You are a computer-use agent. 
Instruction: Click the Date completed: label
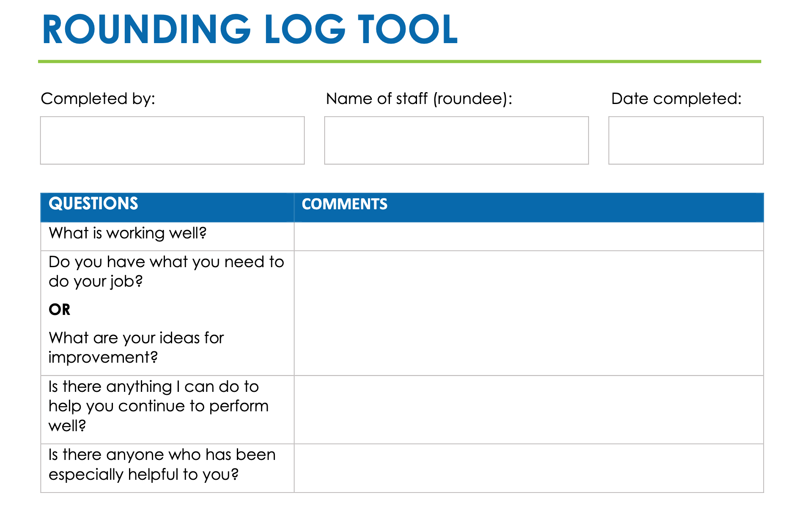tap(676, 98)
